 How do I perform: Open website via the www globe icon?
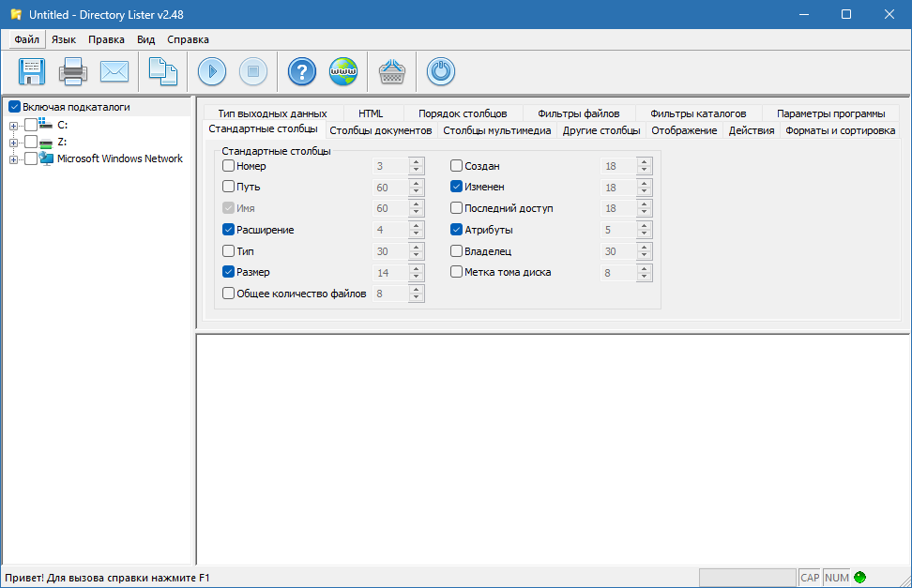click(x=343, y=71)
